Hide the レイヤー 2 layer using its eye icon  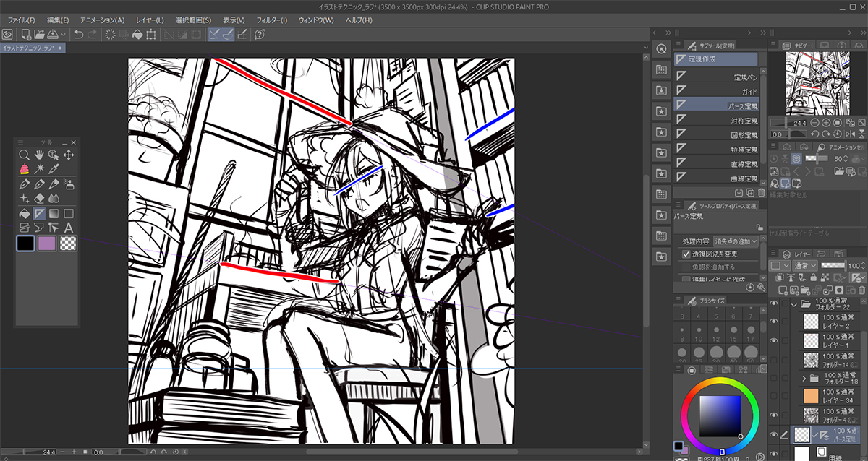[773, 322]
